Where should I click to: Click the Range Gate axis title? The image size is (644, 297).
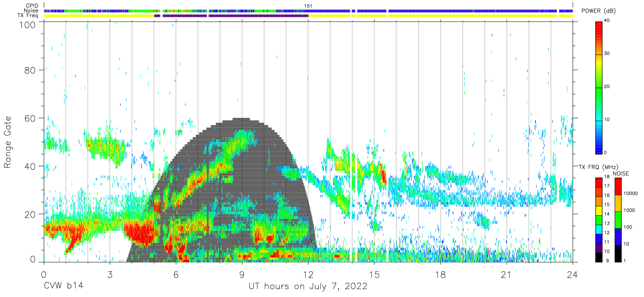click(x=8, y=142)
